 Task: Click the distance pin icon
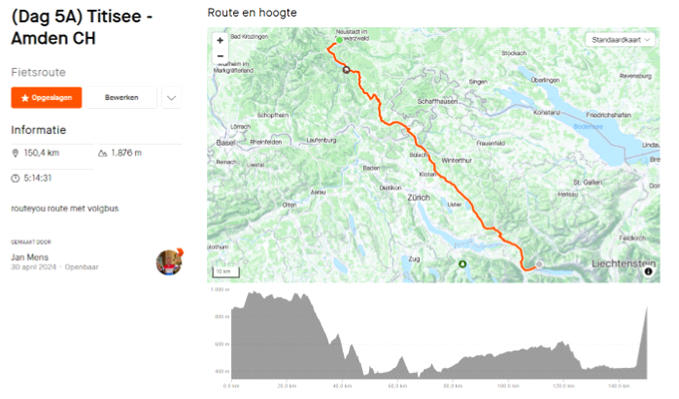[x=15, y=153]
